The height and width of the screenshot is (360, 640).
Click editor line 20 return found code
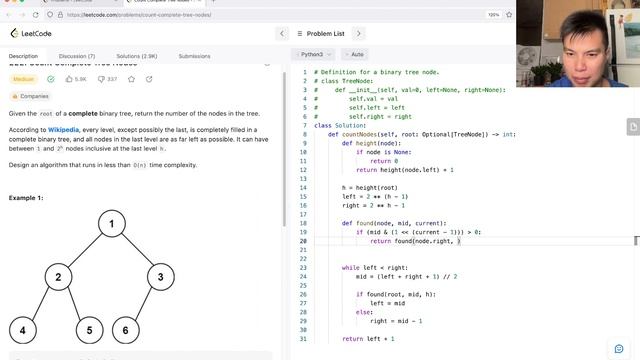pos(415,241)
